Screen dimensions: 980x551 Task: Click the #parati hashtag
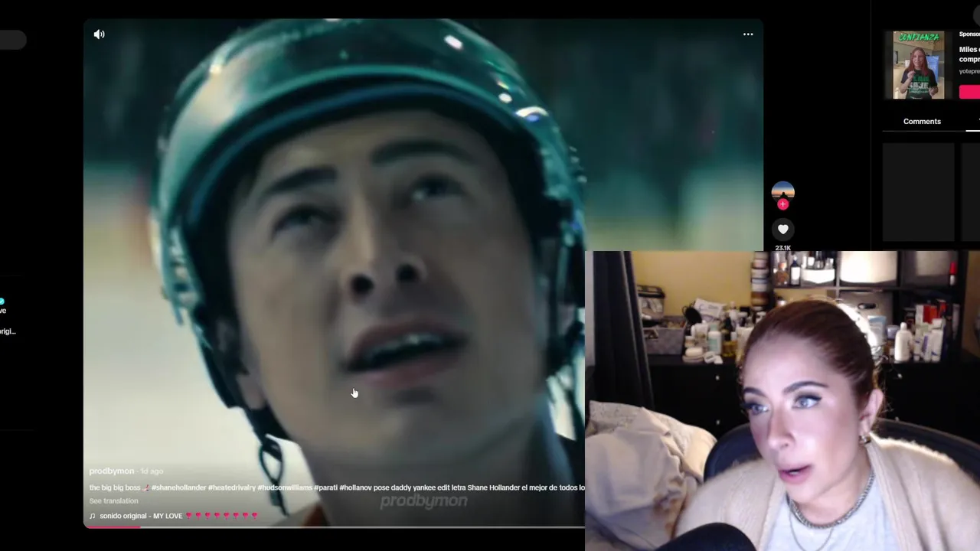tap(325, 487)
